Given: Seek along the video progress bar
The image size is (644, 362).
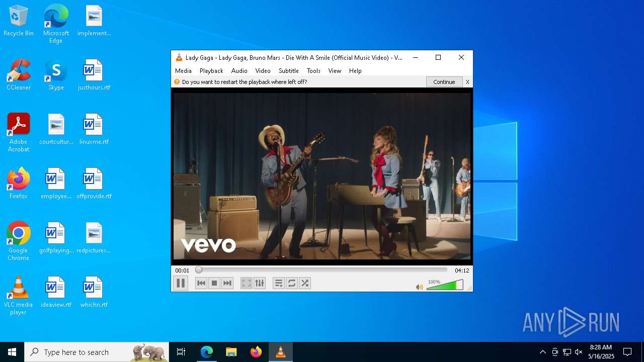Looking at the screenshot, I should [x=321, y=270].
